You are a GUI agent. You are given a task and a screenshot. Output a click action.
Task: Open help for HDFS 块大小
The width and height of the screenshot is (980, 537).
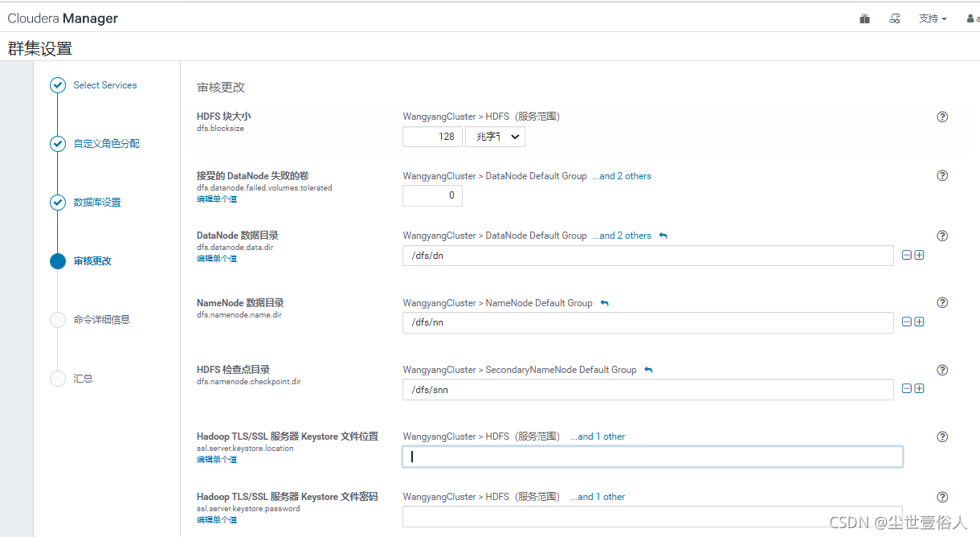(943, 117)
